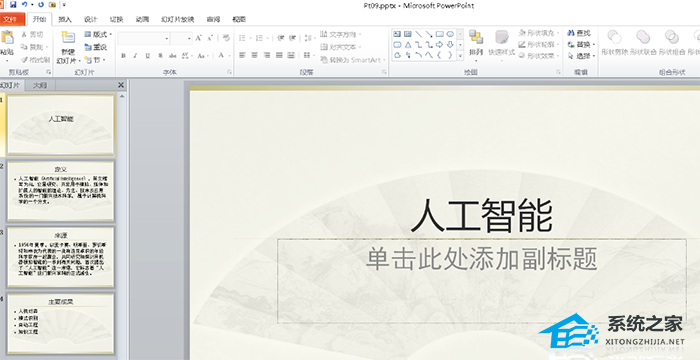700x360 pixels.
Task: Open the Change Case Aa dropdown
Action: [202, 56]
